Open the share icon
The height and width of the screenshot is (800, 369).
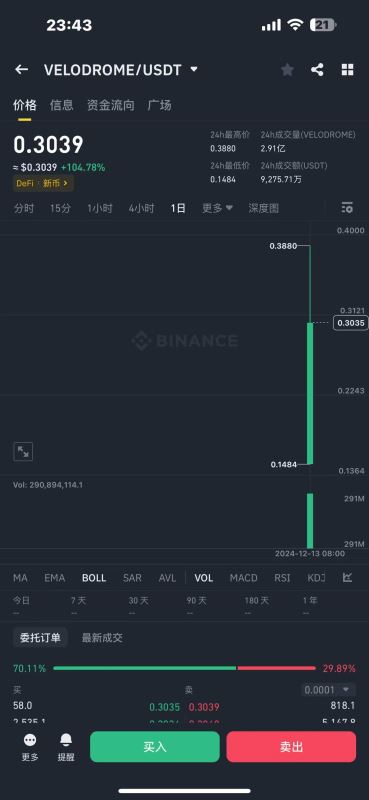click(x=317, y=70)
